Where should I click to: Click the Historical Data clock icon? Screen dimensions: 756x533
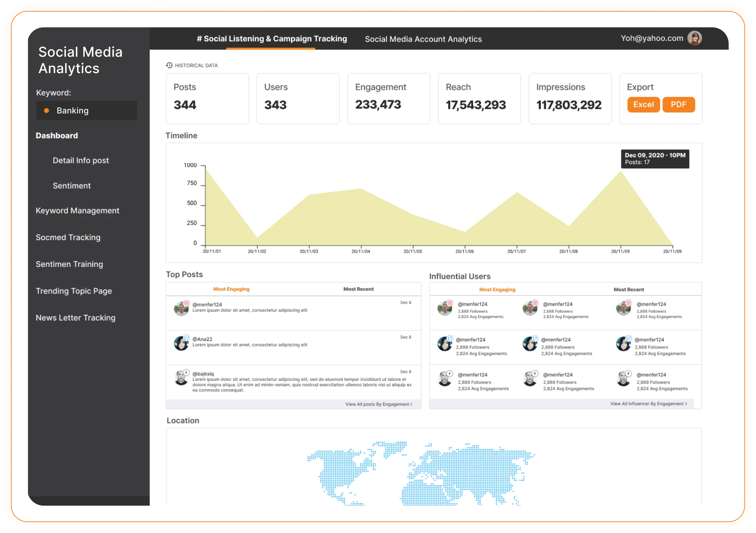(169, 65)
